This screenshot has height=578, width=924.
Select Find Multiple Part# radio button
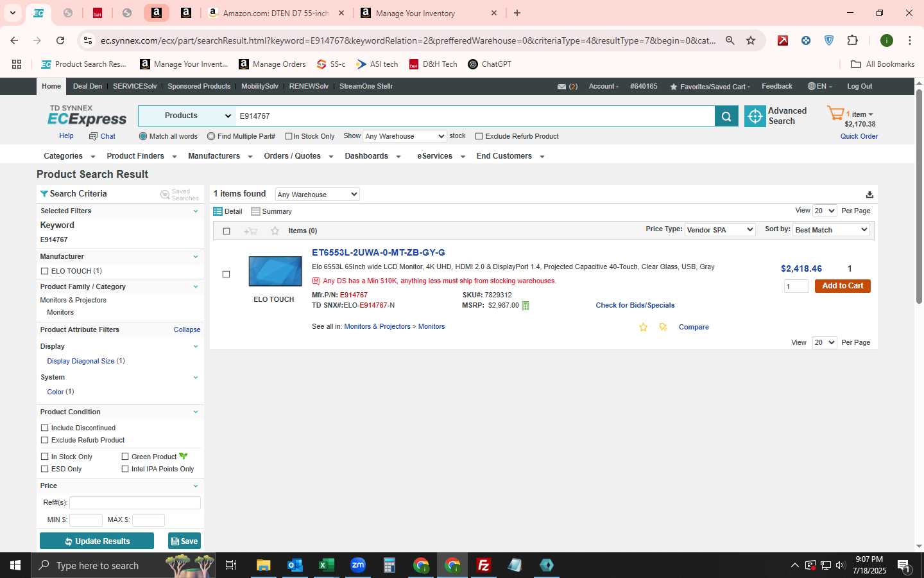[211, 136]
